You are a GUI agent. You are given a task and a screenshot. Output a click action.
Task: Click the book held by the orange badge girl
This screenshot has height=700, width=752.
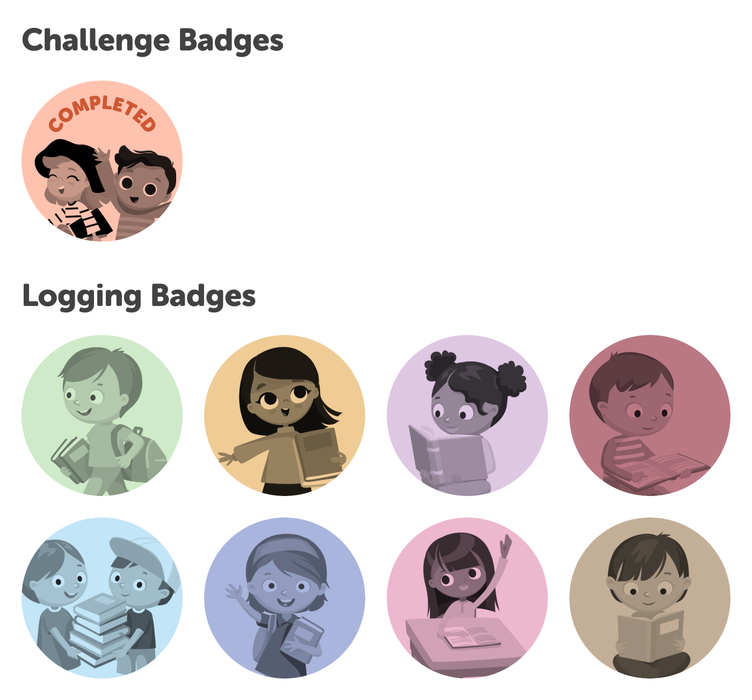coord(319,455)
